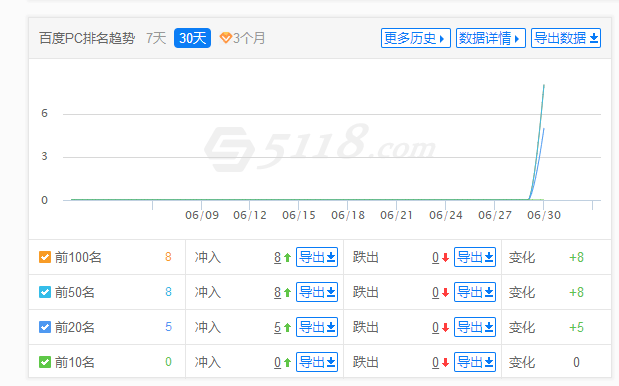
Task: Click the red down arrow in 前50名 row
Action: [x=446, y=292]
